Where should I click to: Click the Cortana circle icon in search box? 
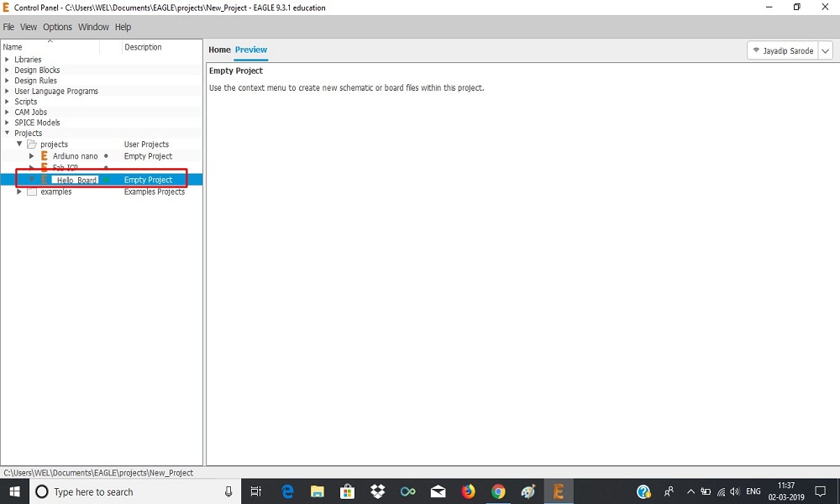[x=42, y=491]
